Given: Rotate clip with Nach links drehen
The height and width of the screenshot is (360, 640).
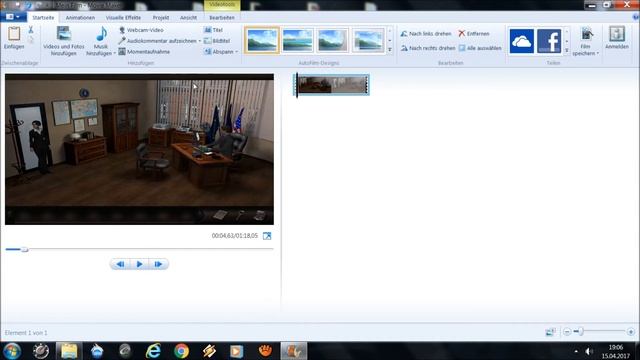Looking at the screenshot, I should [426, 34].
